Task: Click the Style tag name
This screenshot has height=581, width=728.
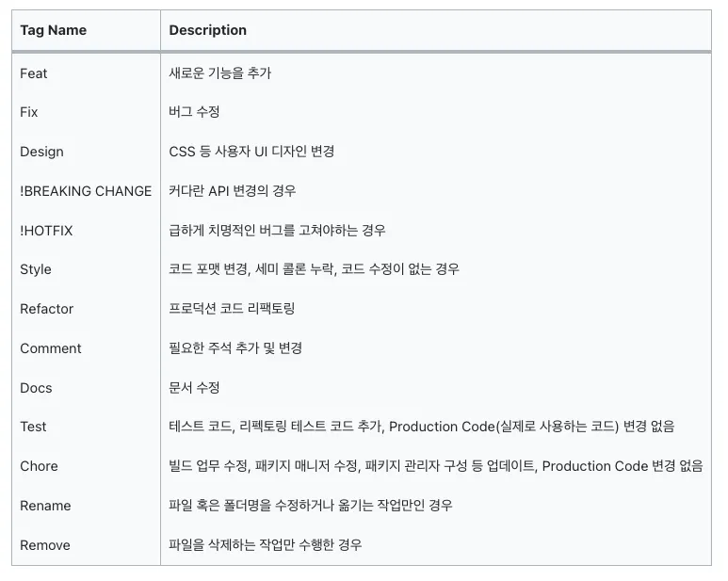Action: coord(36,269)
